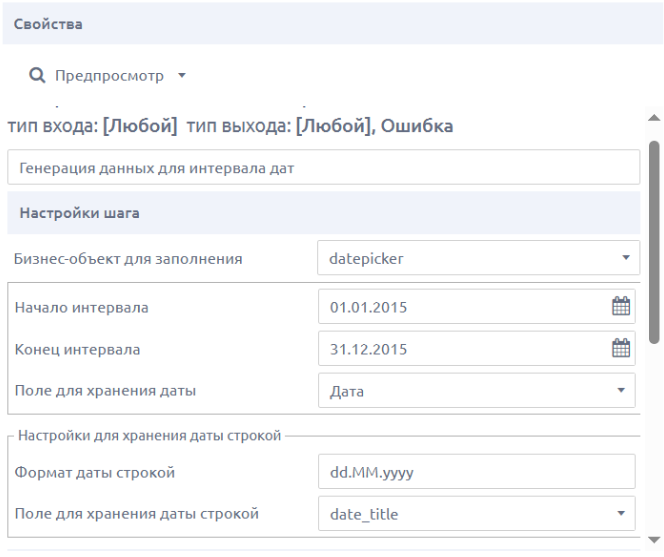Click the Начало интервала date field
664x557 pixels.
tap(477, 307)
